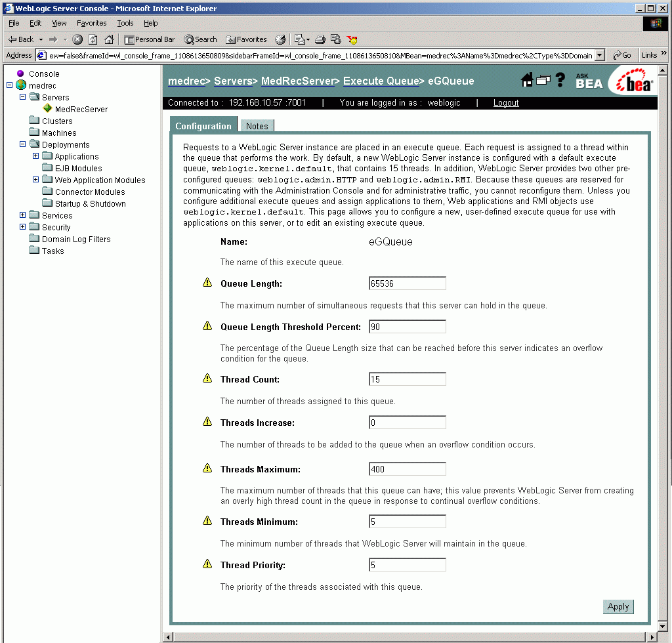Click the browser Forward arrow
Screen dimensions: 672x643
53,39
